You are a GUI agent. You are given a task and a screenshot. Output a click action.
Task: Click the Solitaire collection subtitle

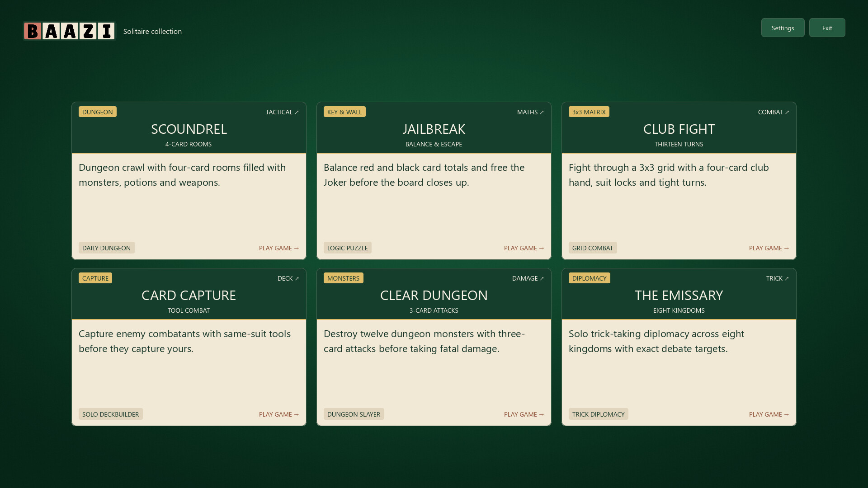coord(152,31)
